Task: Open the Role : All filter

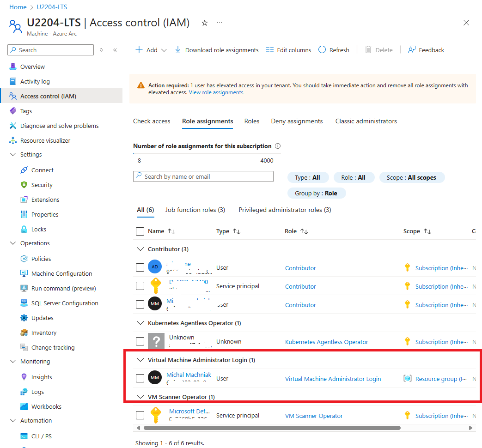Action: pos(354,178)
